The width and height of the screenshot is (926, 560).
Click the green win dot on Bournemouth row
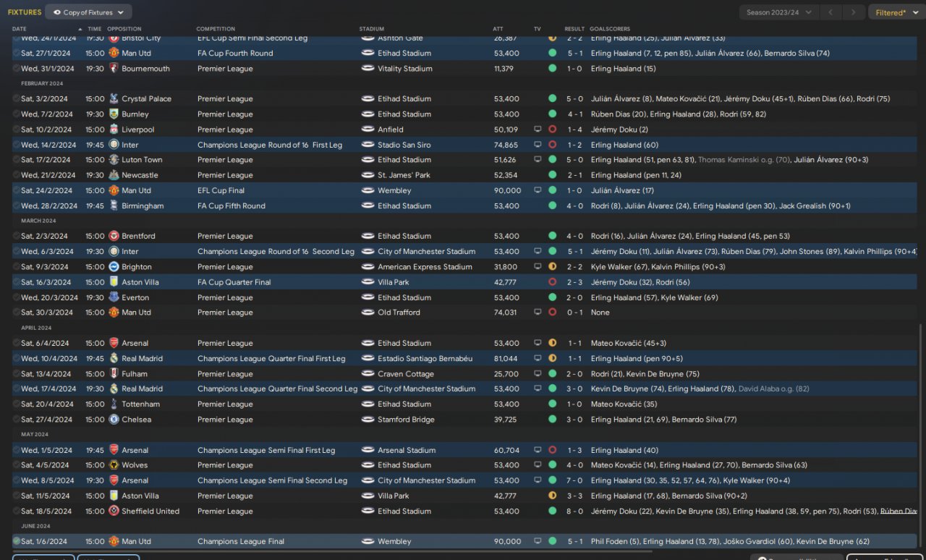click(553, 69)
